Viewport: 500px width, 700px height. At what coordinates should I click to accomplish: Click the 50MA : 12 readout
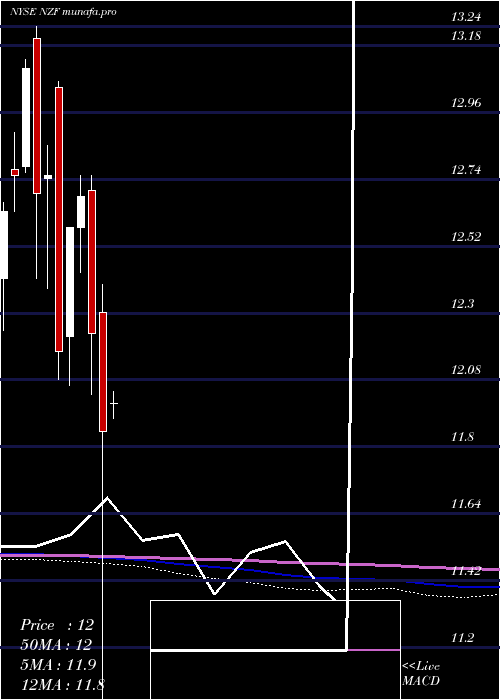click(56, 645)
